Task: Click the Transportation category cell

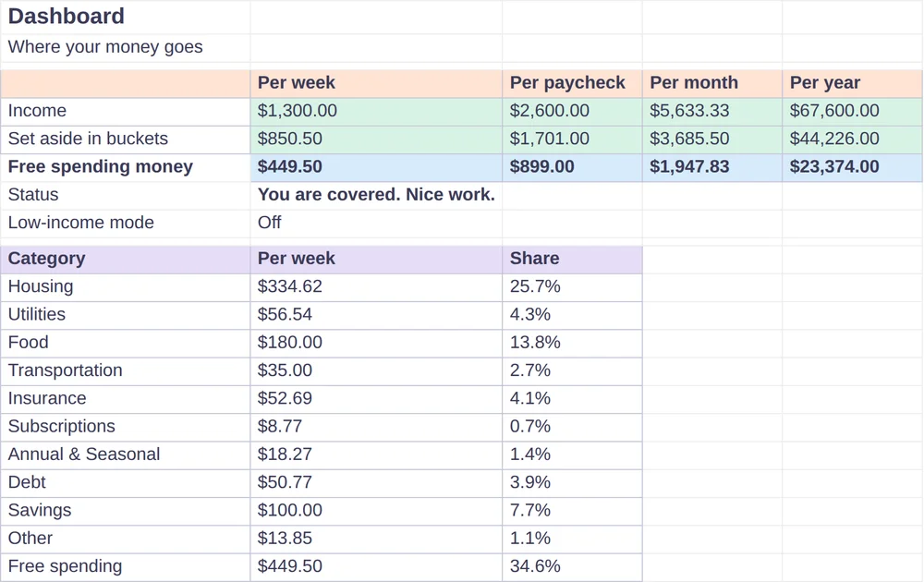Action: 125,371
